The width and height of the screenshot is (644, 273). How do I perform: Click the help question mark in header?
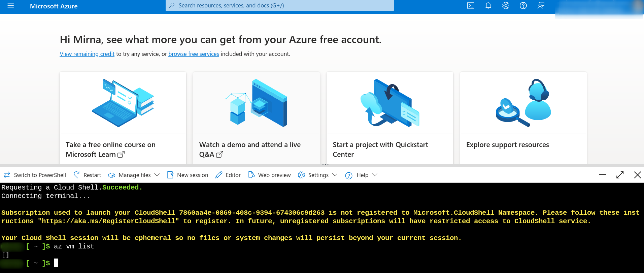click(523, 6)
